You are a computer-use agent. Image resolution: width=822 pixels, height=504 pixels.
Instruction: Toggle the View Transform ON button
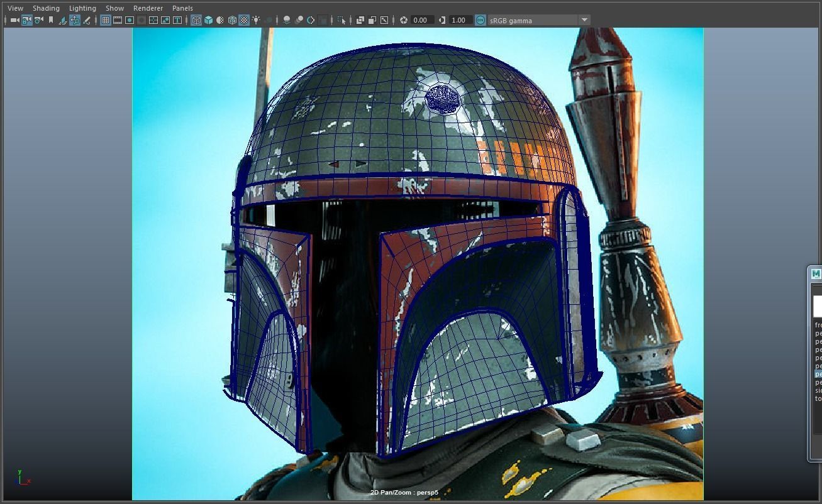click(x=480, y=20)
